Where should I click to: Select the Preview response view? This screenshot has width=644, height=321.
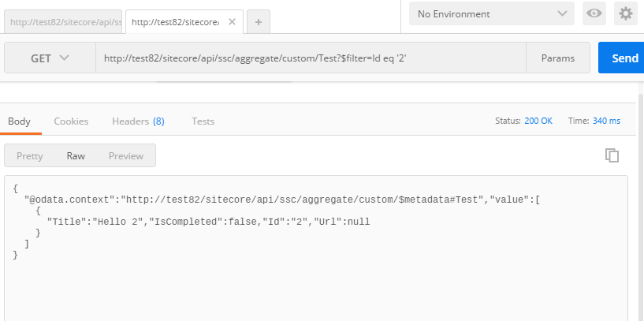126,156
